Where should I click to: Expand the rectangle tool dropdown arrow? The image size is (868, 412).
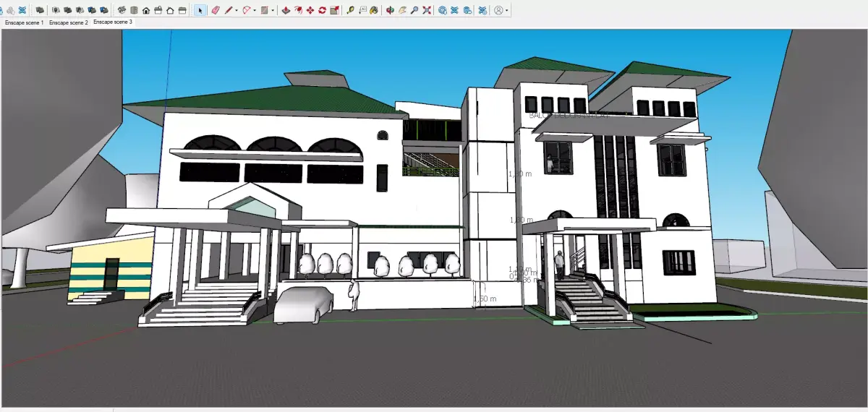click(x=273, y=10)
